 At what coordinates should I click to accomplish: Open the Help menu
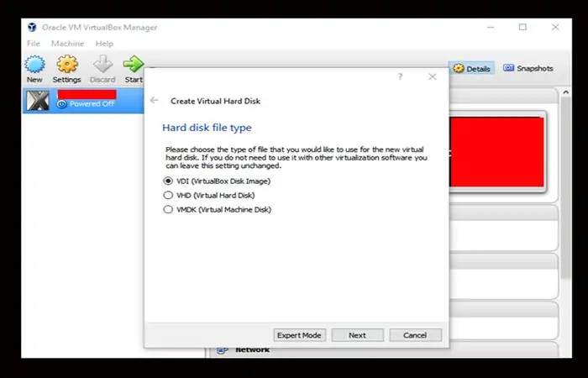(104, 44)
